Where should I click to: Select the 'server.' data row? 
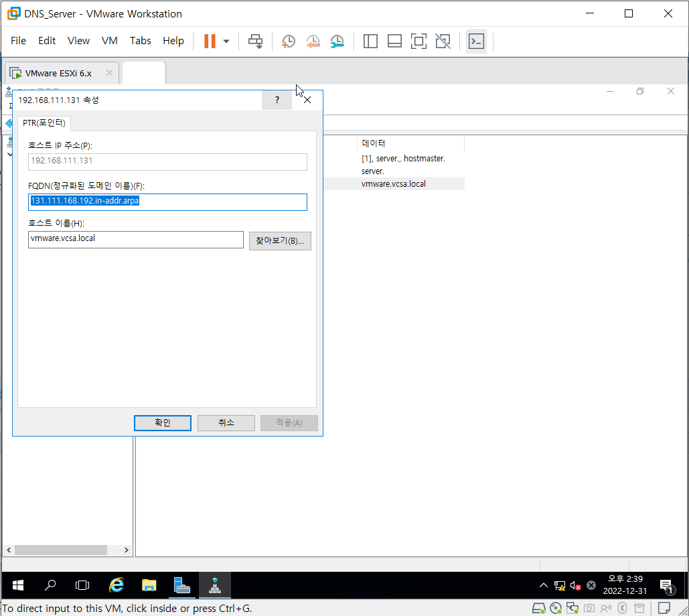tap(372, 171)
